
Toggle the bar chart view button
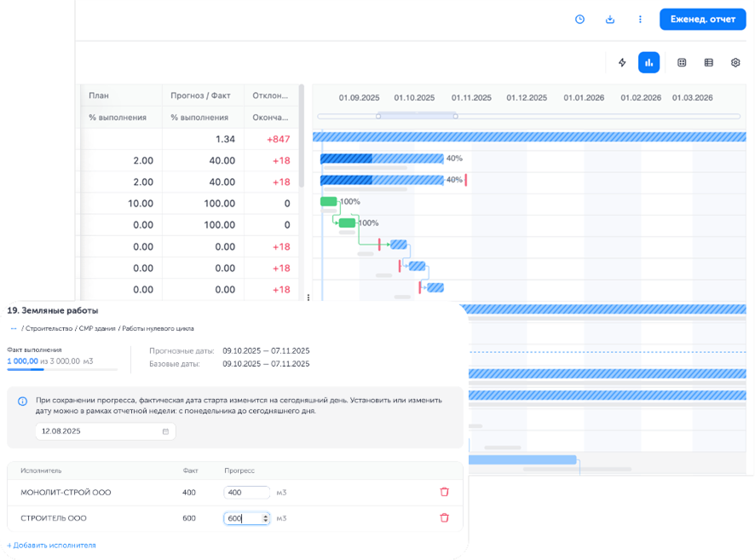[x=648, y=62]
